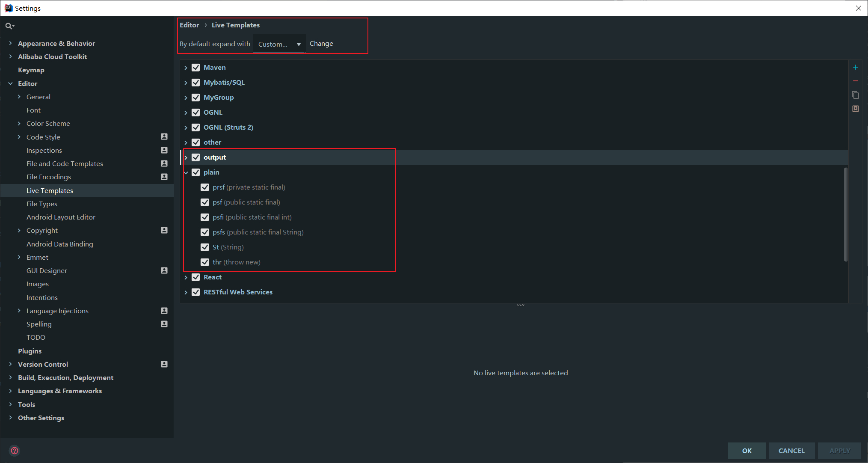Viewport: 868px width, 463px height.
Task: Select Keymap in the settings tree
Action: coord(31,70)
